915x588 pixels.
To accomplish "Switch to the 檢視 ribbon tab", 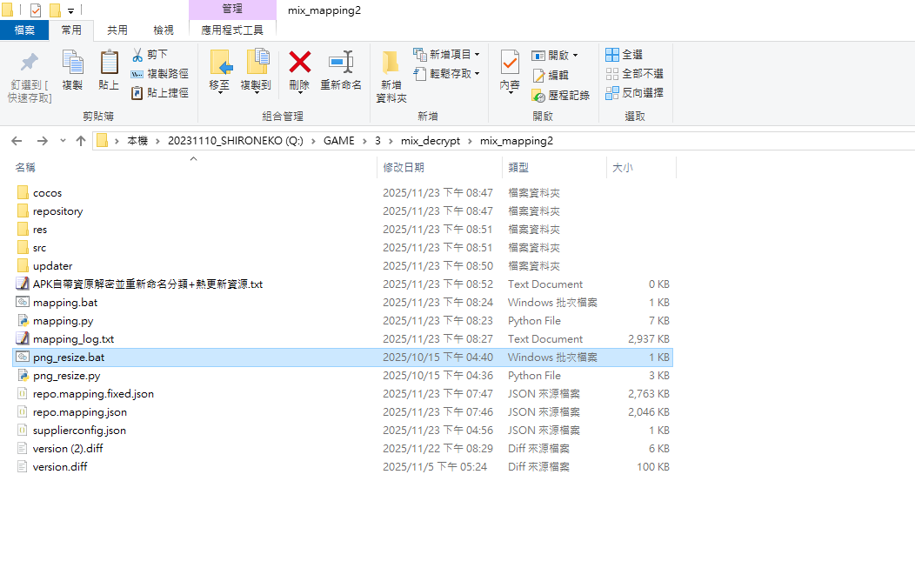I will tap(164, 30).
